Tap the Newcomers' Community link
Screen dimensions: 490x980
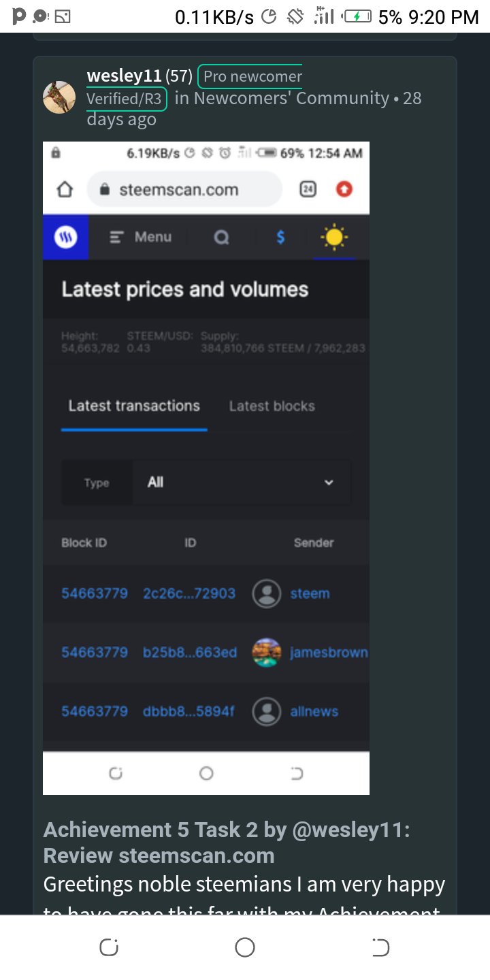[291, 98]
